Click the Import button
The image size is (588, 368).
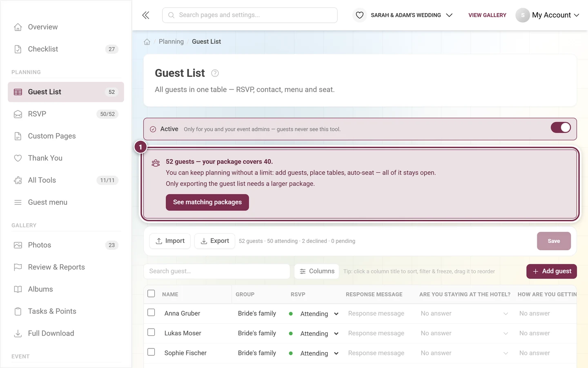pos(170,241)
